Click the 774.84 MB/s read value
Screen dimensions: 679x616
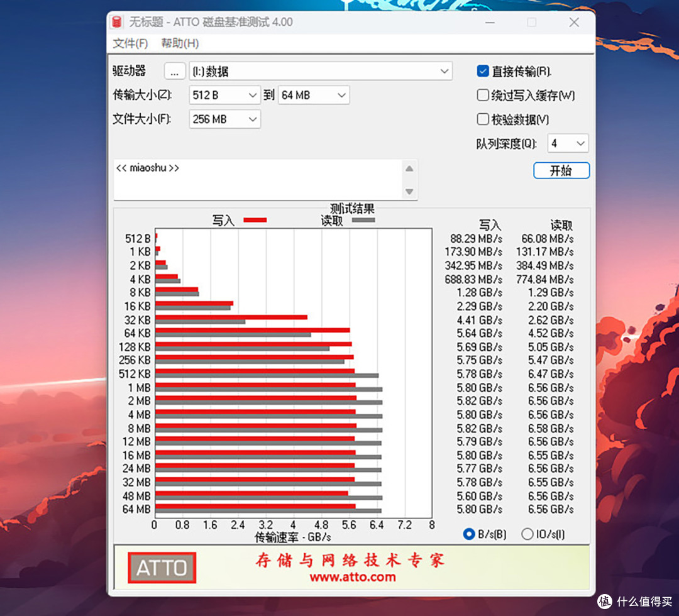coord(544,280)
